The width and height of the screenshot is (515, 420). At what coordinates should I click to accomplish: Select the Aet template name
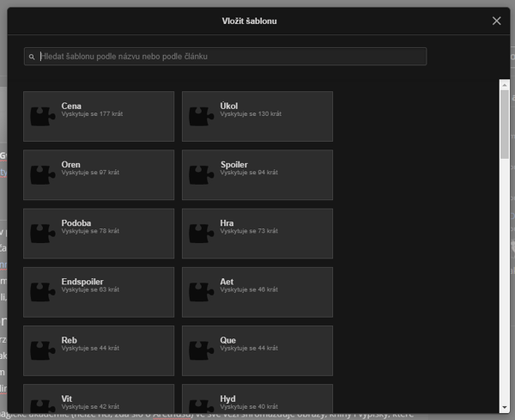[x=227, y=282]
